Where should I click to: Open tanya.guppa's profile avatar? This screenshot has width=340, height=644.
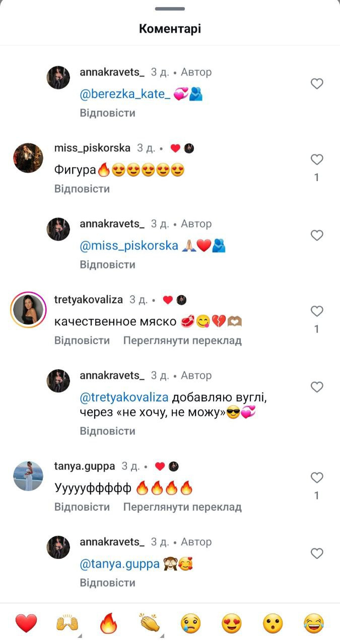28,475
